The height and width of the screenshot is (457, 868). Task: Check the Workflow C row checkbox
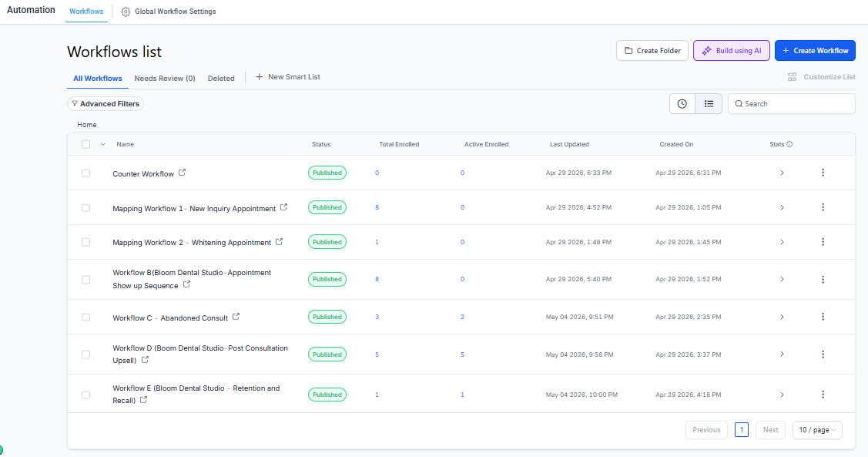(85, 318)
